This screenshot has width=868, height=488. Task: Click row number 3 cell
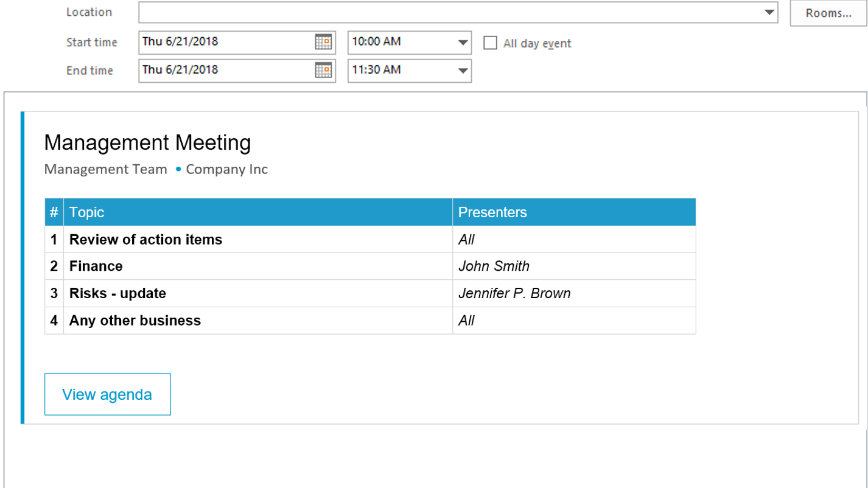coord(54,293)
